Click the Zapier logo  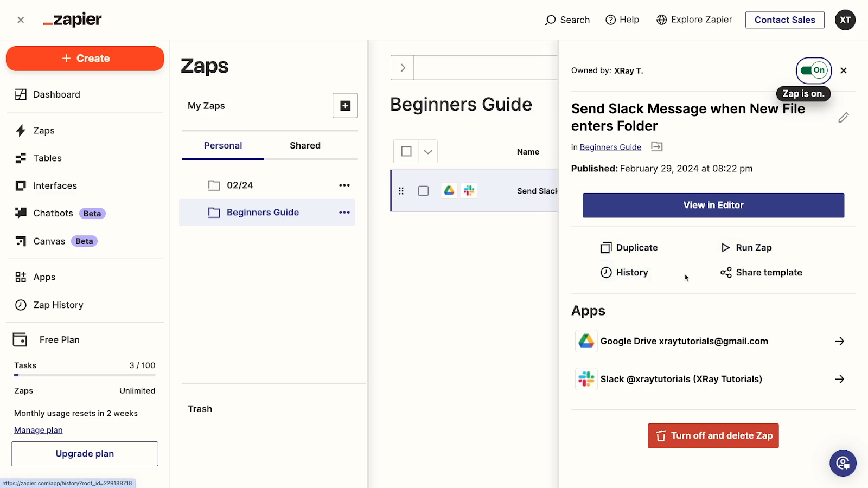72,20
